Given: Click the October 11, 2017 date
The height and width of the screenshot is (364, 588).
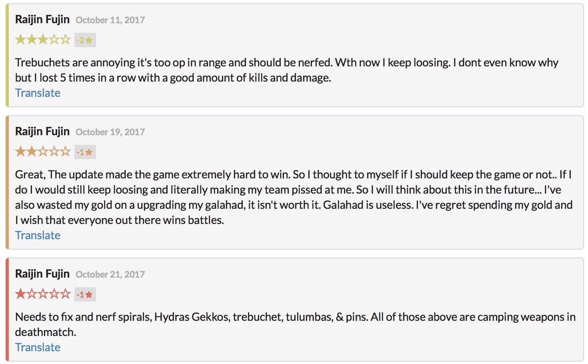Looking at the screenshot, I should click(x=110, y=20).
